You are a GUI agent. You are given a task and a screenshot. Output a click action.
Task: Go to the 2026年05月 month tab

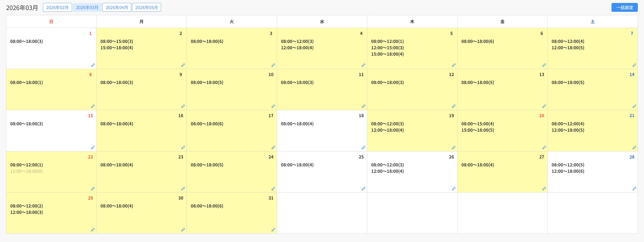(x=147, y=7)
